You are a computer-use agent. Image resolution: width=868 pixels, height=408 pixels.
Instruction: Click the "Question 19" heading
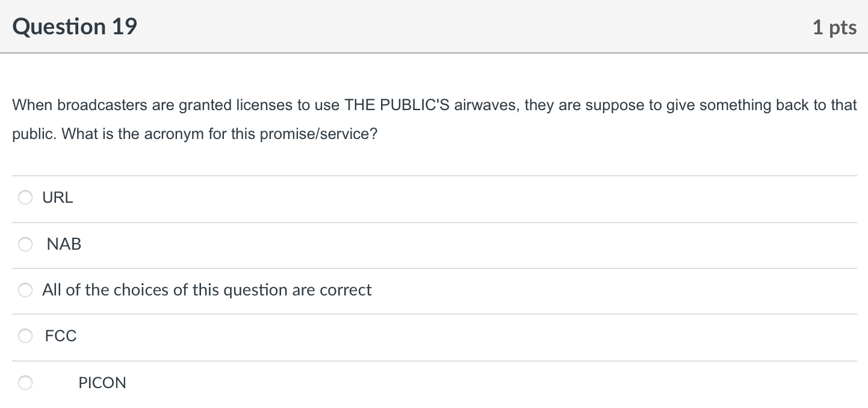coord(75,27)
